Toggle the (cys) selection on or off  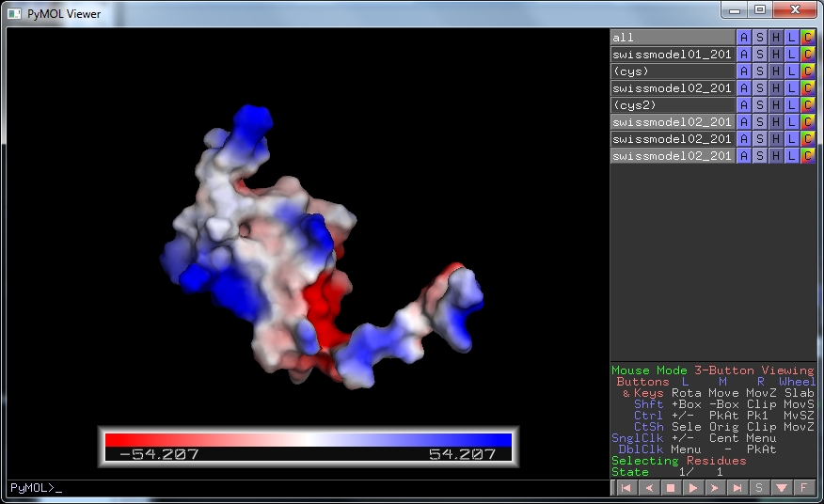click(x=672, y=71)
